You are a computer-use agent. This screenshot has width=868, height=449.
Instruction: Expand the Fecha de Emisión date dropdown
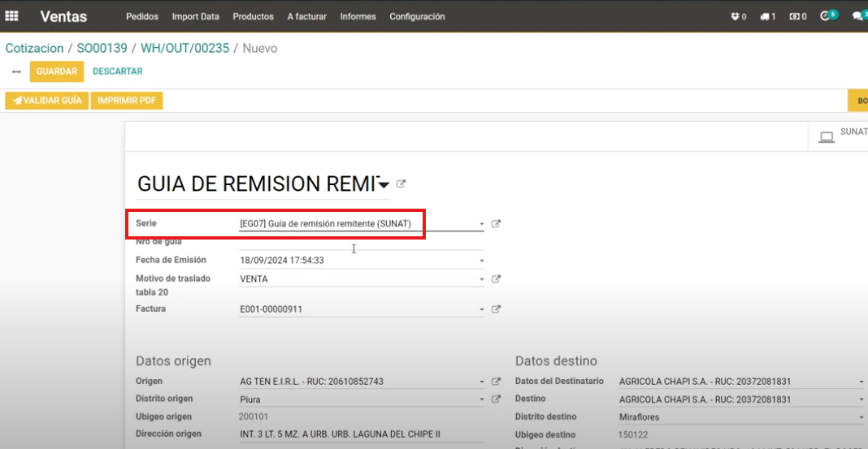pos(481,261)
